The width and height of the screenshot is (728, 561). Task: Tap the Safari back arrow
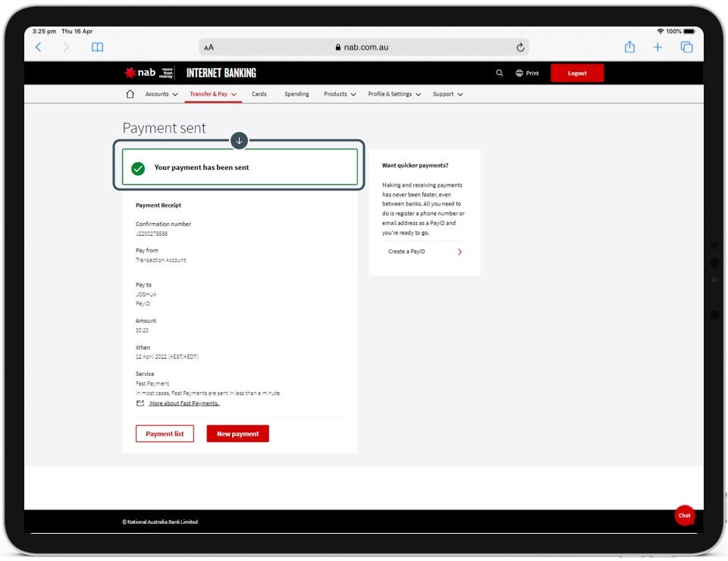[39, 47]
